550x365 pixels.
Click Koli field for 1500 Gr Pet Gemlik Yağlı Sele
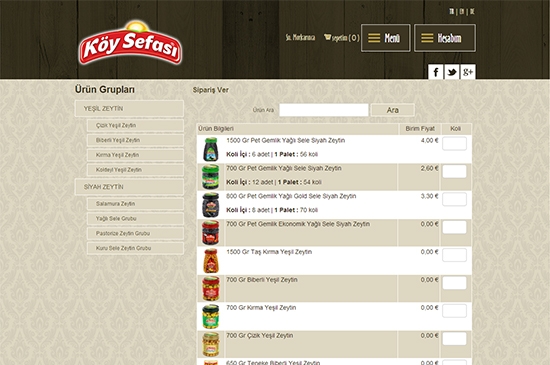455,143
